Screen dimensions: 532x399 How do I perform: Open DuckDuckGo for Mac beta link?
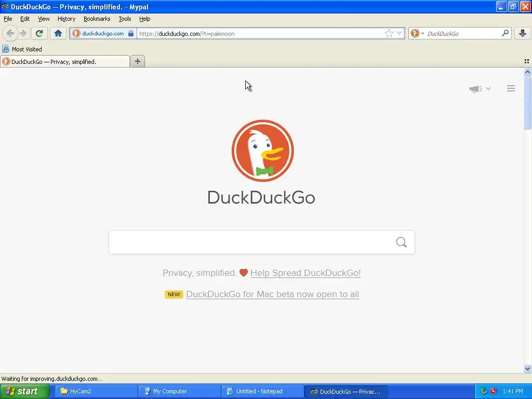pyautogui.click(x=272, y=294)
